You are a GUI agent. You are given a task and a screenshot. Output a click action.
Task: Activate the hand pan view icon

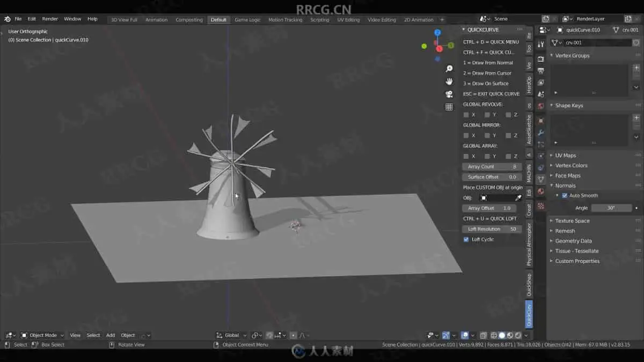pos(449,82)
